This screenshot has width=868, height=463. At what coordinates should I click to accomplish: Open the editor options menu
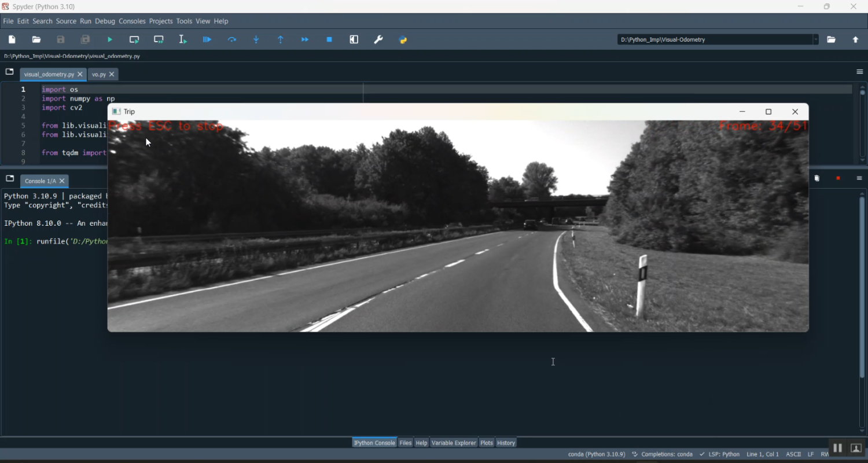(x=859, y=71)
